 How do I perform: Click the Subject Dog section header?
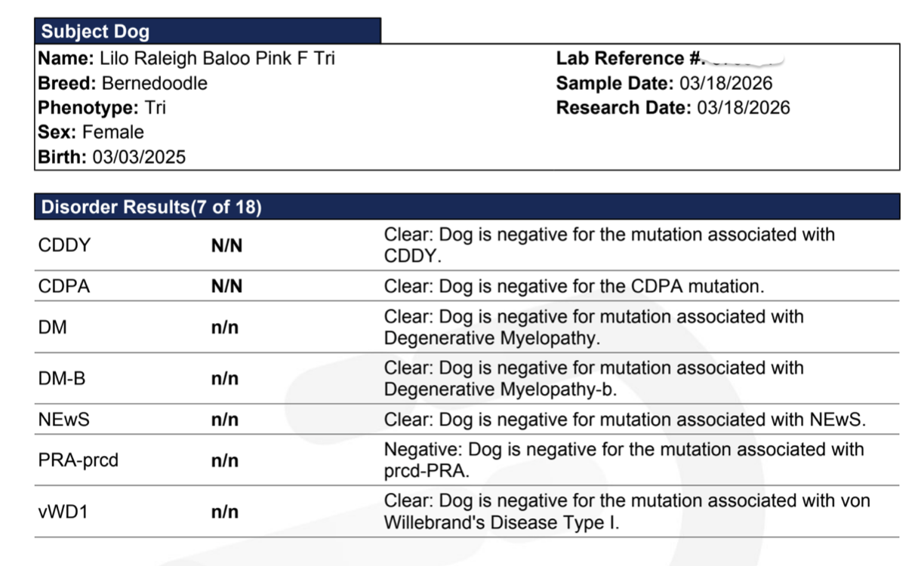[x=208, y=31]
